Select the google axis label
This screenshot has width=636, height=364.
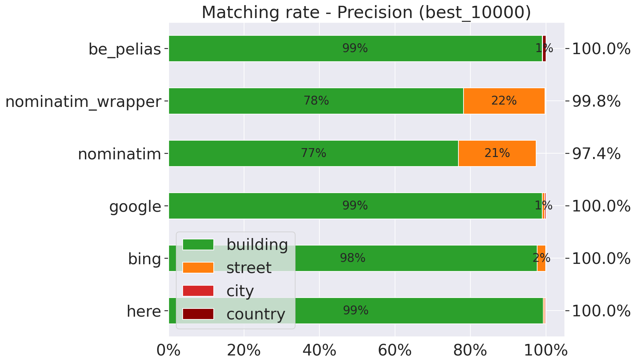click(x=135, y=206)
